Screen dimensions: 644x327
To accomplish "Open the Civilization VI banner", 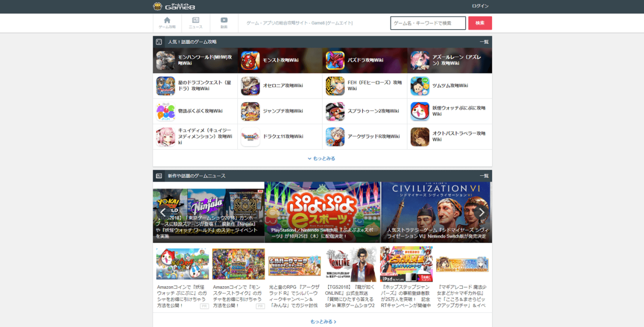I will (436, 212).
